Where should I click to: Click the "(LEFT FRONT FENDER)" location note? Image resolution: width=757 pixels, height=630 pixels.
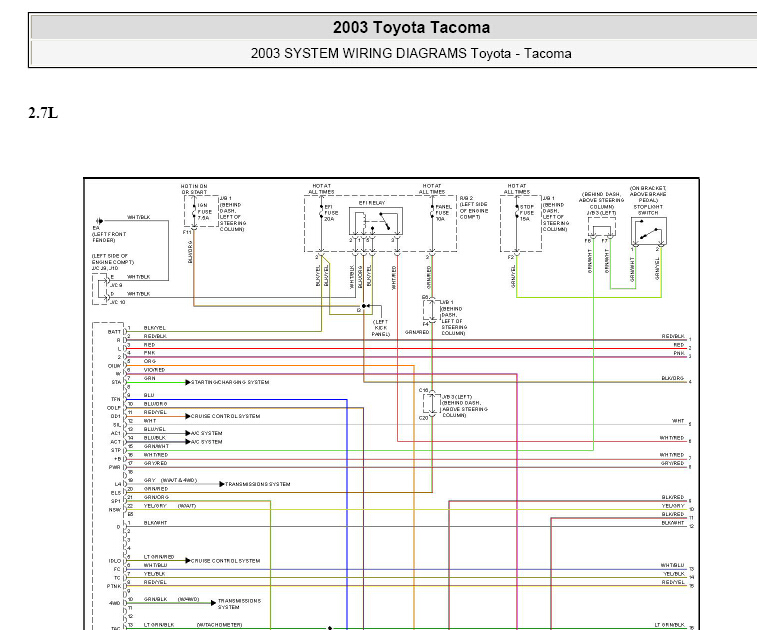pos(109,237)
